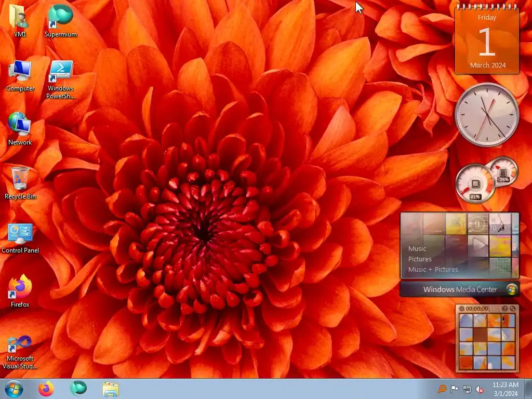
Task: Open the taskbar clock showing 11:23 AM
Action: [x=506, y=389]
